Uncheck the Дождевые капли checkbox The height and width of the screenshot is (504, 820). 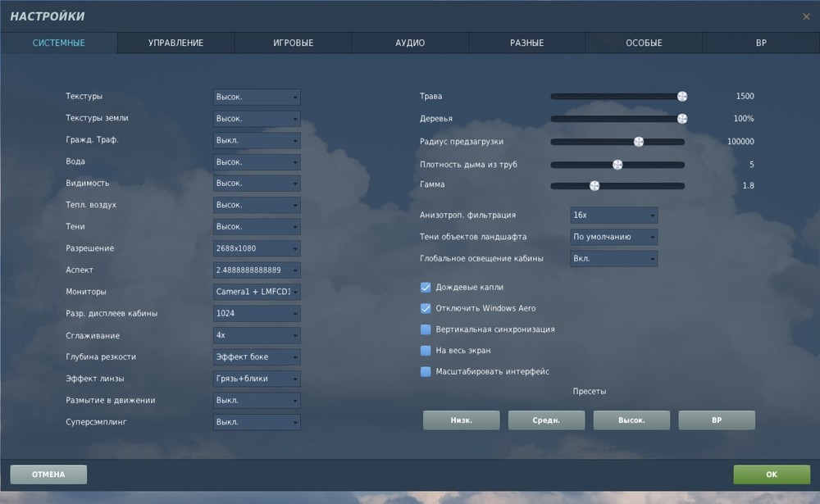[x=426, y=287]
